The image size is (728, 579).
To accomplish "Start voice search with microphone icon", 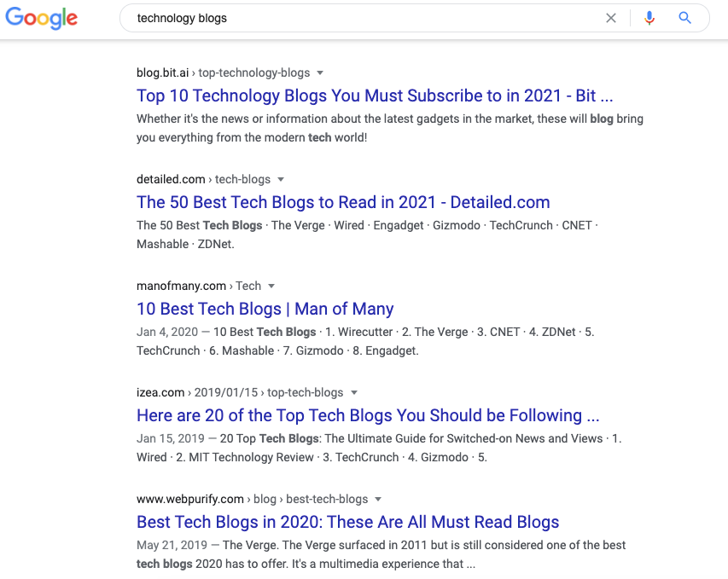I will (649, 18).
